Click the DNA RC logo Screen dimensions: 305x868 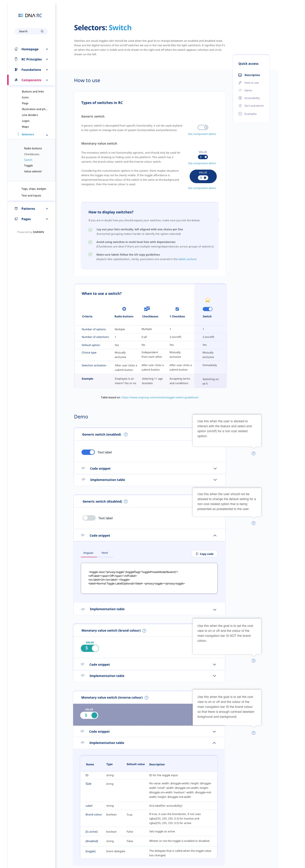[30, 16]
